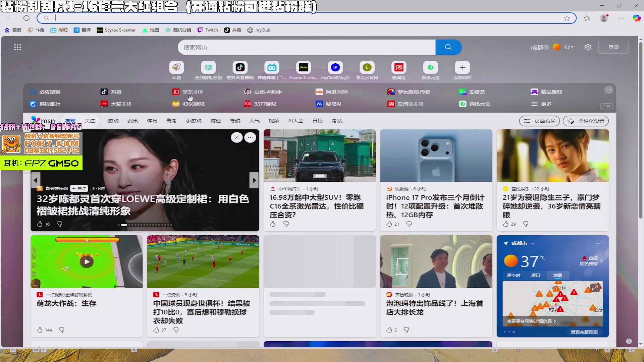The width and height of the screenshot is (644, 362).
Task: Open the 京东·618 link
Action: tap(187, 92)
